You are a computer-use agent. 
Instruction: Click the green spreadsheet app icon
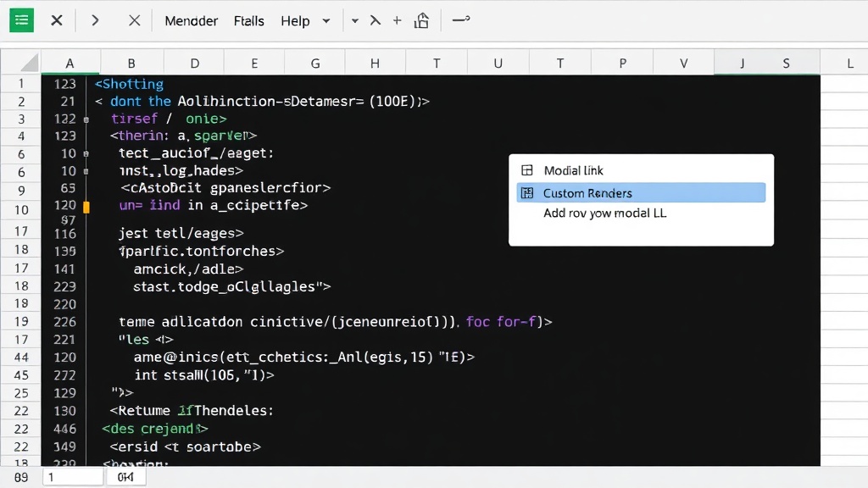(x=21, y=20)
